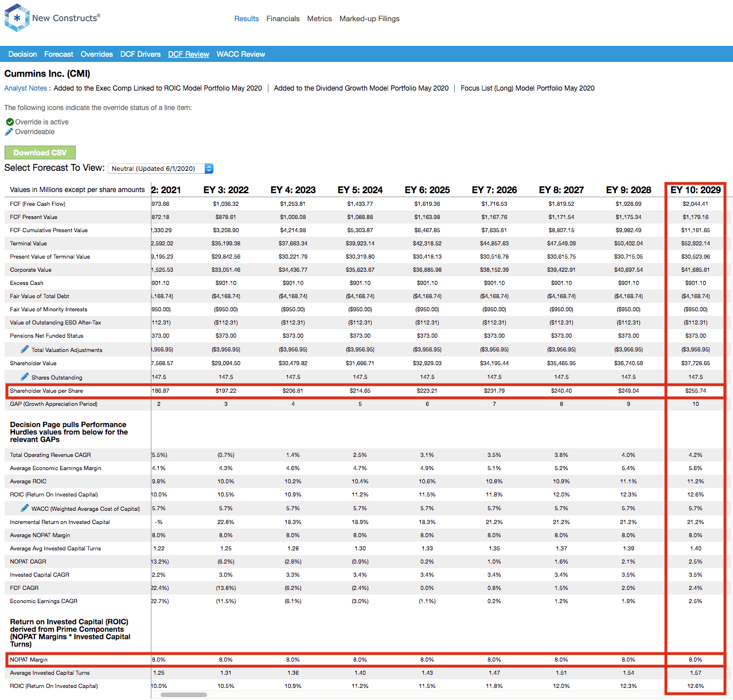Click the EY 10: 2029 column header
733x700 pixels.
pyautogui.click(x=696, y=190)
